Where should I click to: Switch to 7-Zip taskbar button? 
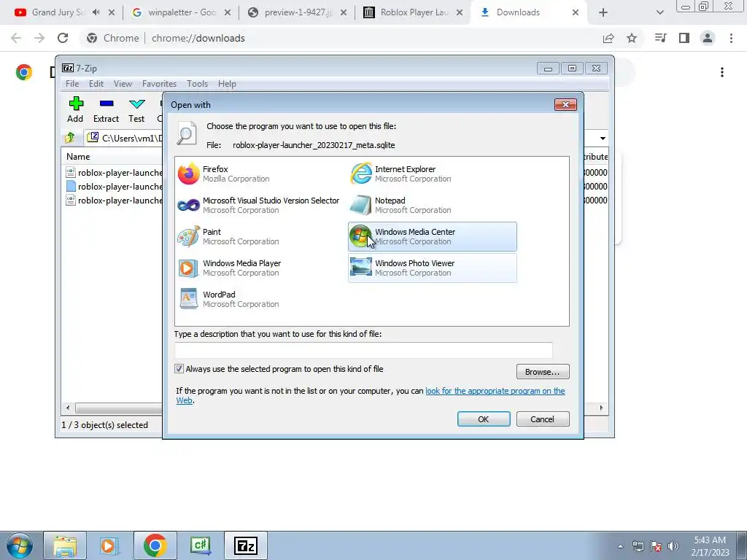(x=246, y=545)
